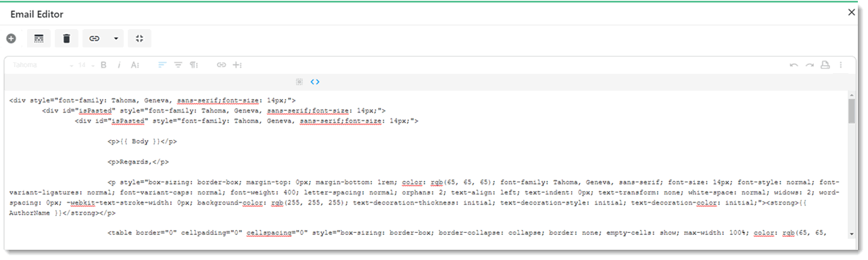Toggle the code view button
Viewport: 868px width, 260px height.
(x=315, y=81)
